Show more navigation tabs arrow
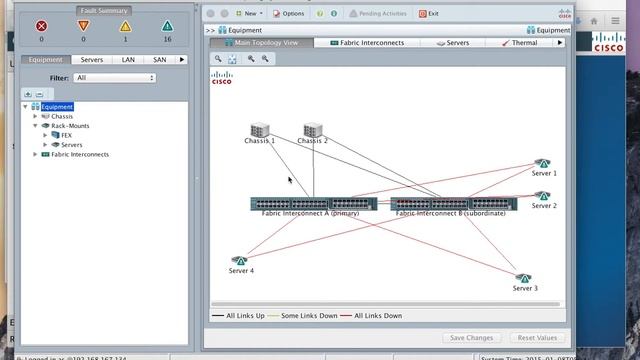Screen dimensions: 640x360 point(182,60)
